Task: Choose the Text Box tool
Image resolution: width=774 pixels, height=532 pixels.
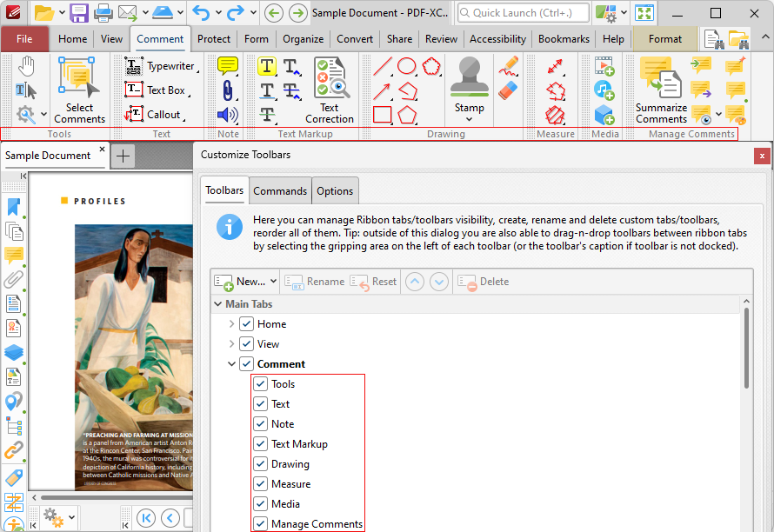Action: point(157,90)
